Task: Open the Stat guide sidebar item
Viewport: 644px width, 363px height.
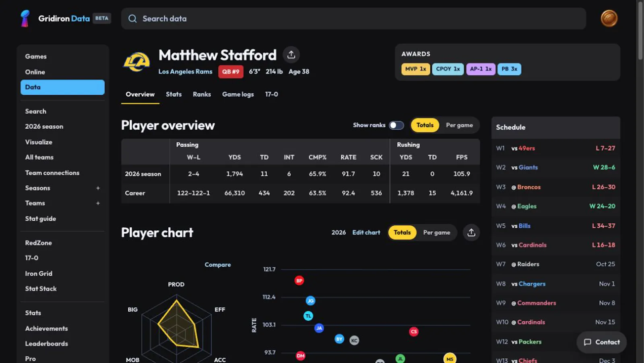Action: coord(41,219)
